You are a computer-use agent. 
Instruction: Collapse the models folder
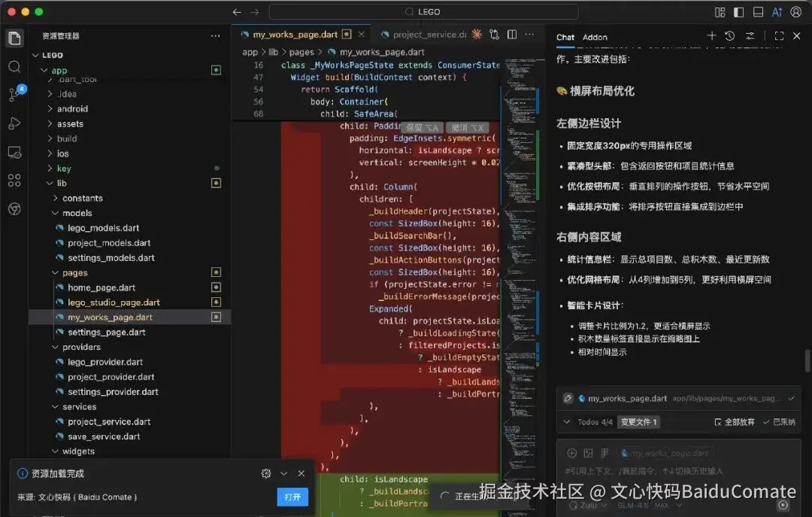pos(56,213)
